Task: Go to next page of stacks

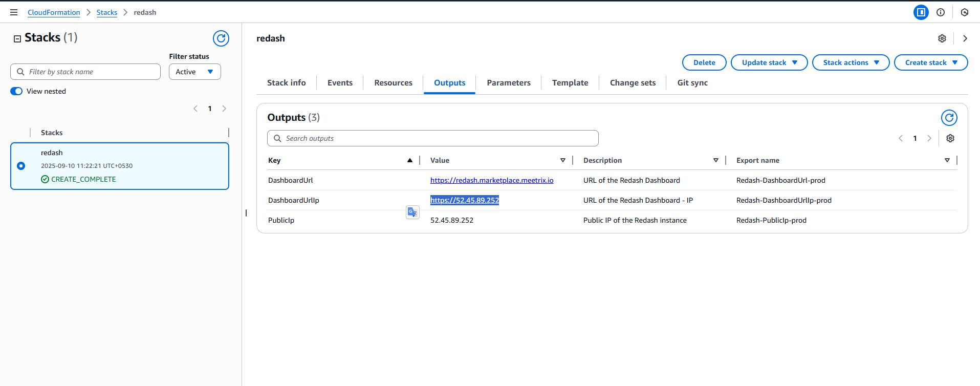Action: pyautogui.click(x=224, y=109)
